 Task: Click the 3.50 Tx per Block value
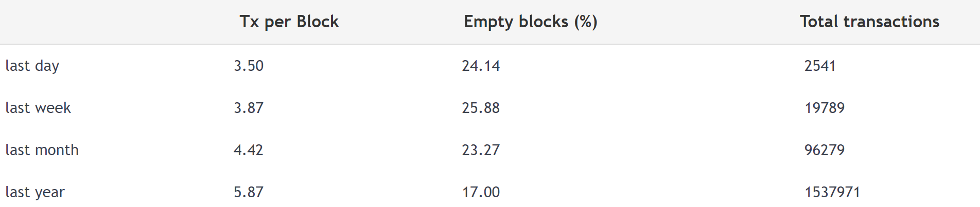[249, 66]
